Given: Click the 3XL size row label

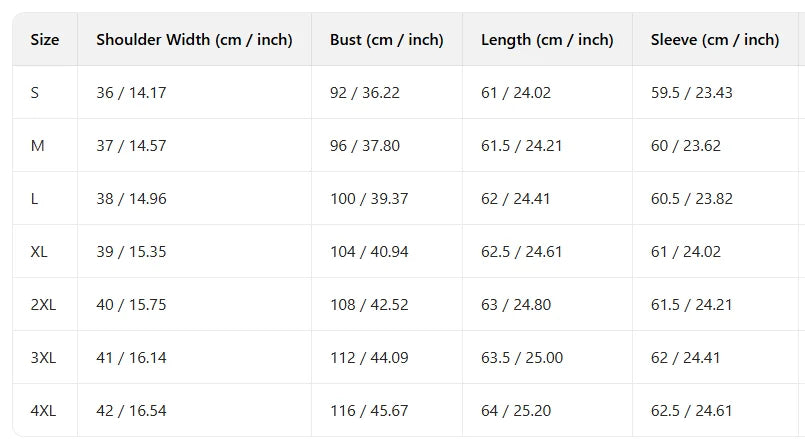Looking at the screenshot, I should 43,358.
